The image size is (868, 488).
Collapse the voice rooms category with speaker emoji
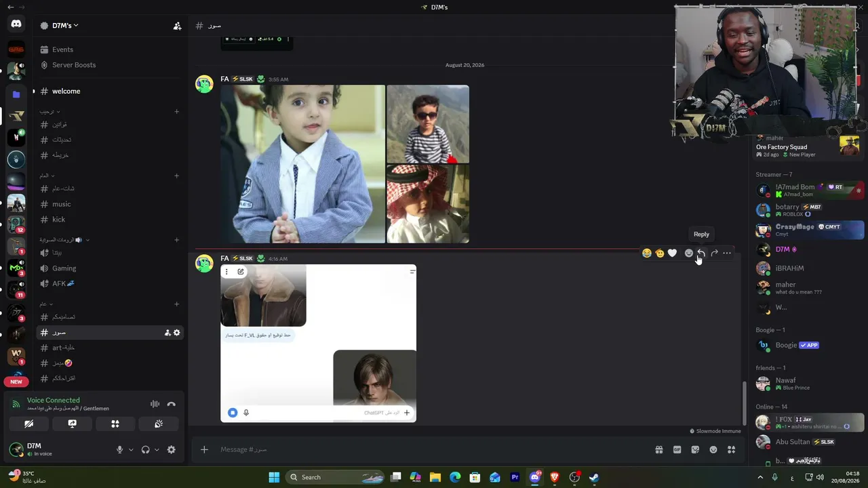point(64,240)
